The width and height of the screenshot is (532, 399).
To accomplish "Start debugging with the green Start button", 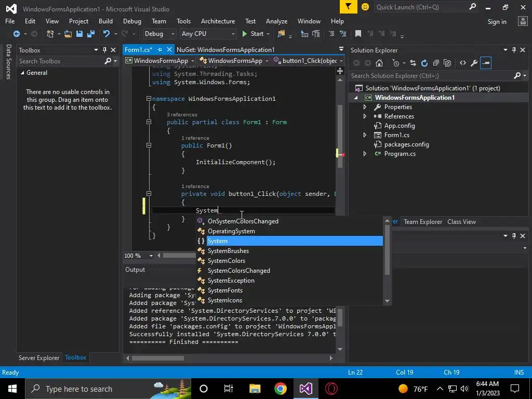I will pos(254,34).
